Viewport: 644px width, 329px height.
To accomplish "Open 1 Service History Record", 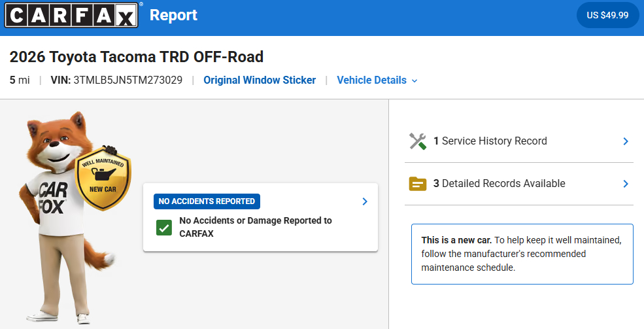I will coord(519,141).
